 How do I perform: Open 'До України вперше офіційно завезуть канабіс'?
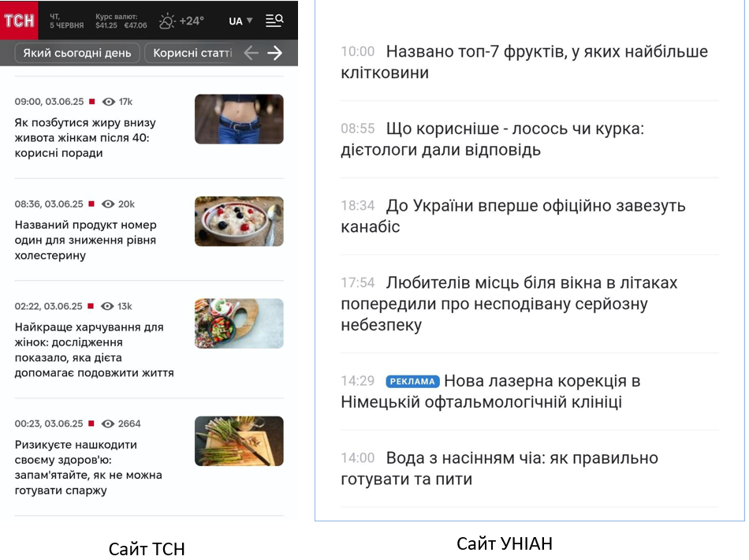(513, 216)
